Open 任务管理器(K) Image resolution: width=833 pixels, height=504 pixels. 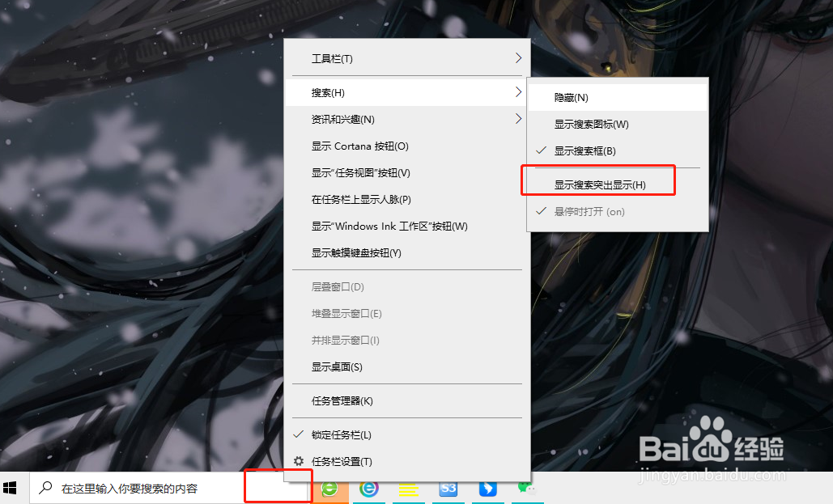(407, 400)
